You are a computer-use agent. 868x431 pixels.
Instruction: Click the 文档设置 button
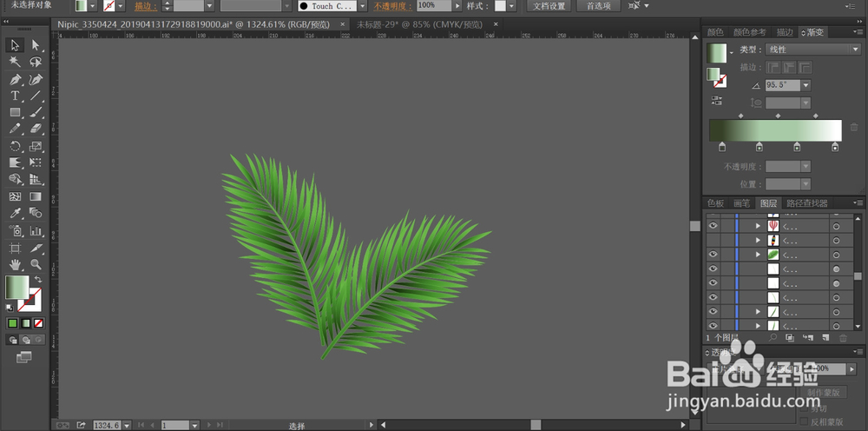click(549, 6)
